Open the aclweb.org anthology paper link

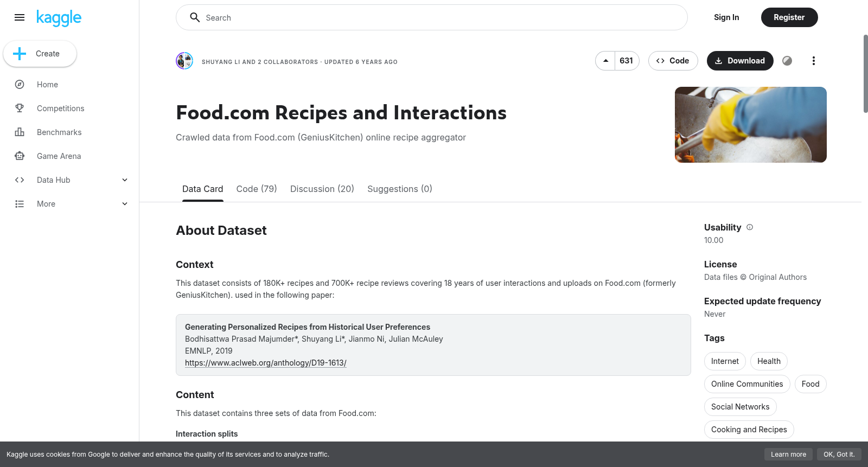pos(266,363)
